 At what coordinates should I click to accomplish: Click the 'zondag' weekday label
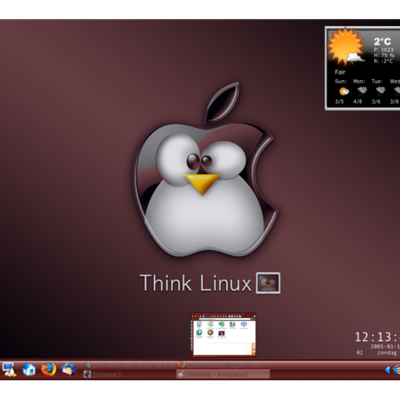point(387,352)
